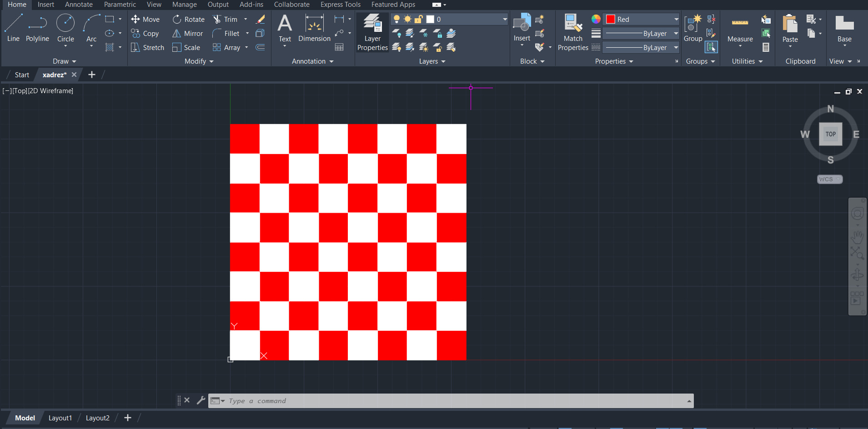This screenshot has height=429, width=868.
Task: Toggle layer 0 on/off lightbulb
Action: pyautogui.click(x=396, y=19)
